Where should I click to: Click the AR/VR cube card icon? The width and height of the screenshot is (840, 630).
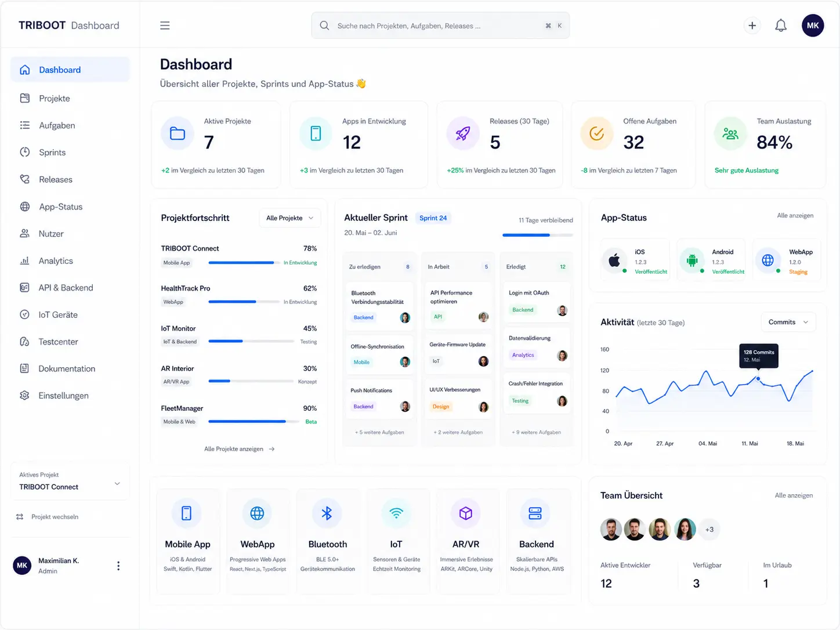(x=466, y=513)
